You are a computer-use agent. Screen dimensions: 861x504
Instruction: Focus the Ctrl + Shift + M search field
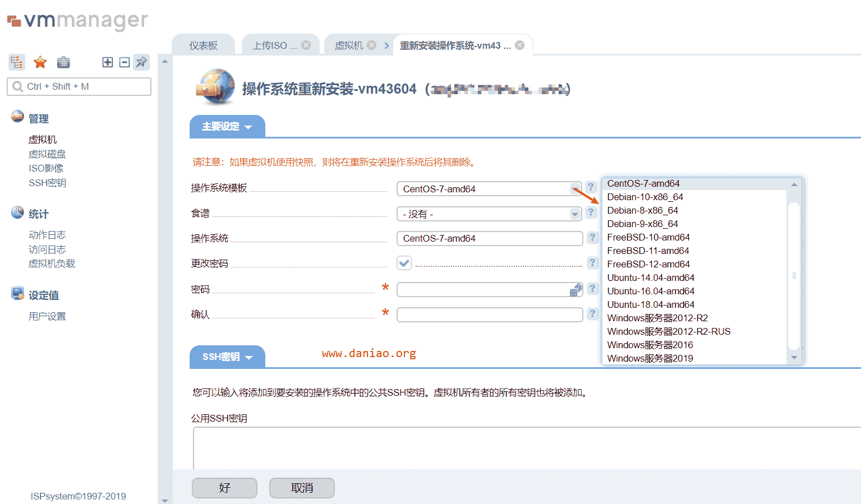pyautogui.click(x=79, y=86)
